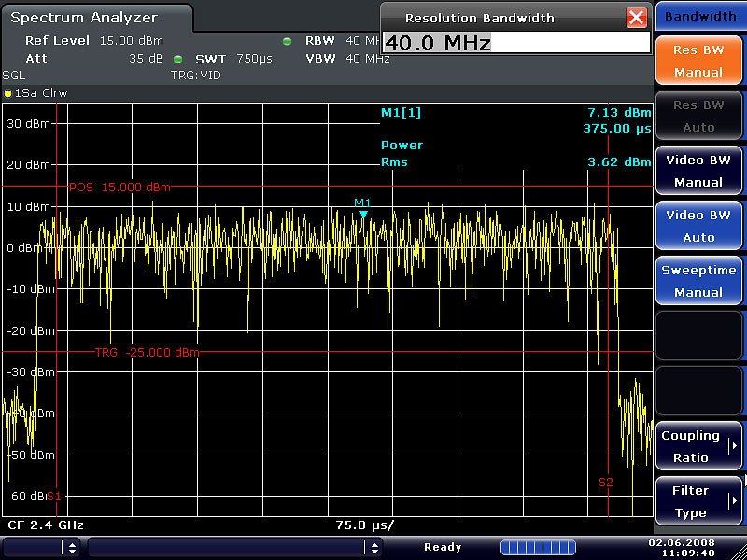
Task: Click the green coupling LED next to SWT
Action: (x=179, y=58)
